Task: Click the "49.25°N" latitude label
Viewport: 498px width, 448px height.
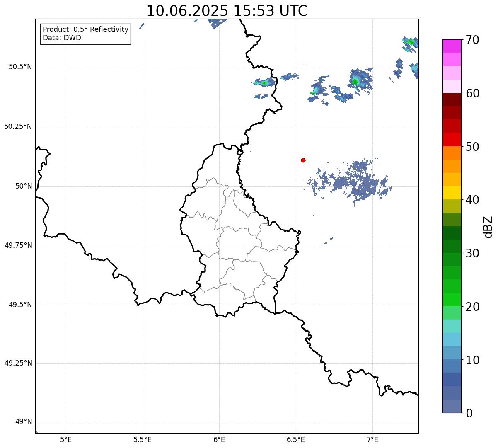Action: (x=18, y=363)
